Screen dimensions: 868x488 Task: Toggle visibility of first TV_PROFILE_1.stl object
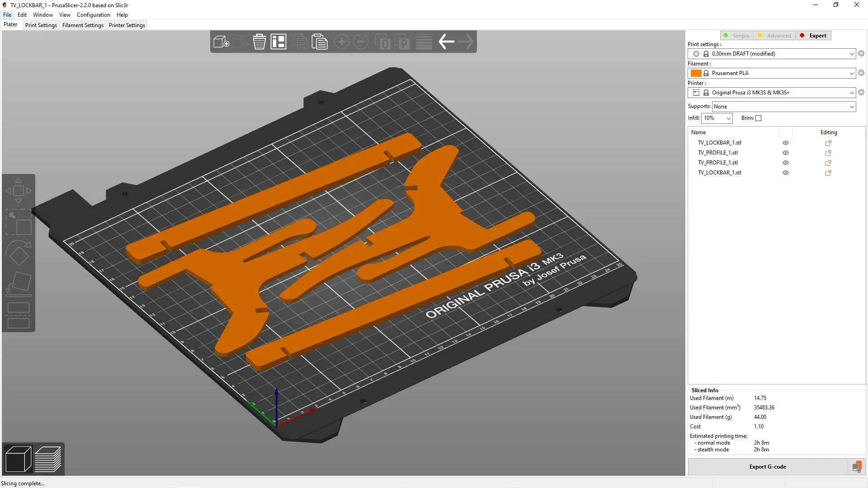pyautogui.click(x=786, y=153)
